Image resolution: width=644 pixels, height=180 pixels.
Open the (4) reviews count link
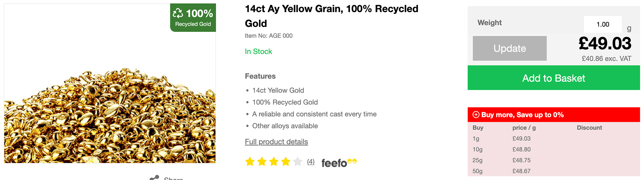(x=311, y=162)
